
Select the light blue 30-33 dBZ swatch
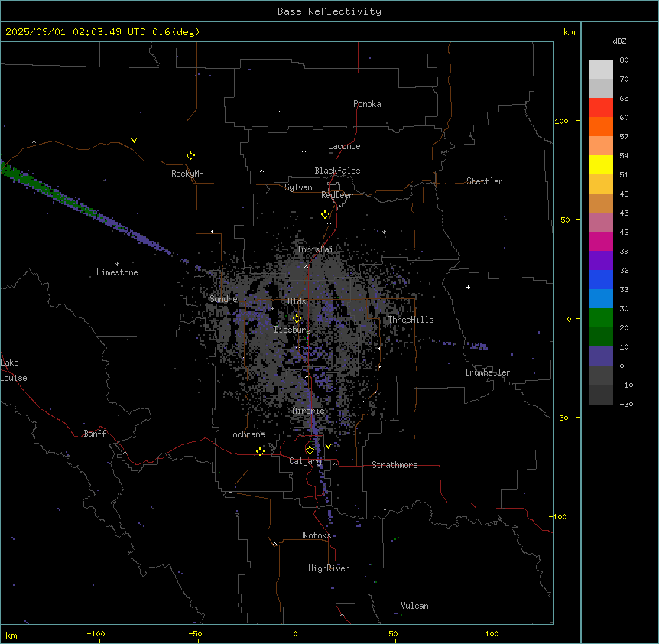coord(601,298)
